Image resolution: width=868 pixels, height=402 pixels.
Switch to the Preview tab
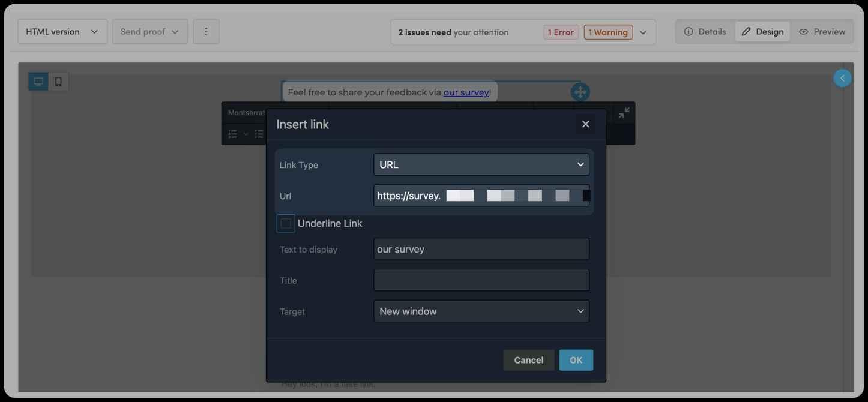click(x=822, y=32)
